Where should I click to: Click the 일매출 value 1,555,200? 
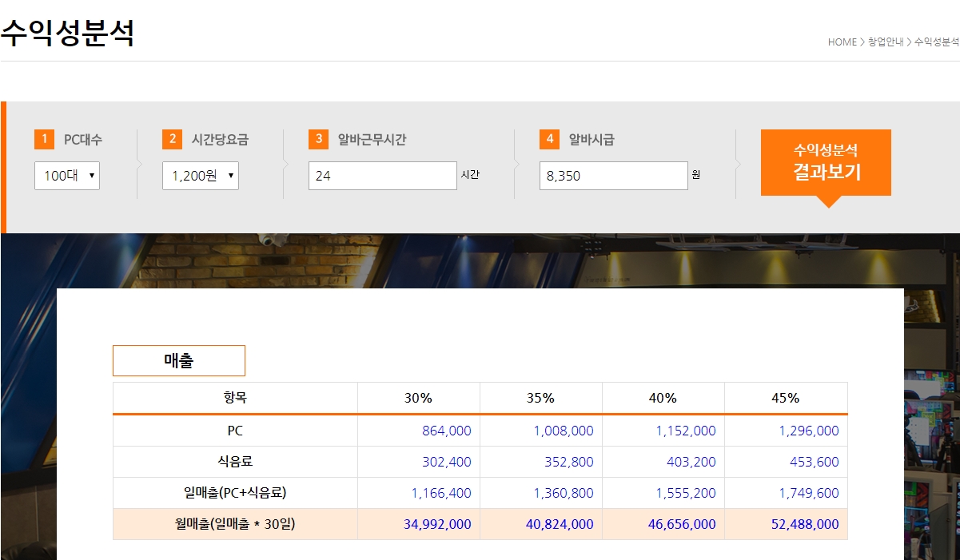685,493
